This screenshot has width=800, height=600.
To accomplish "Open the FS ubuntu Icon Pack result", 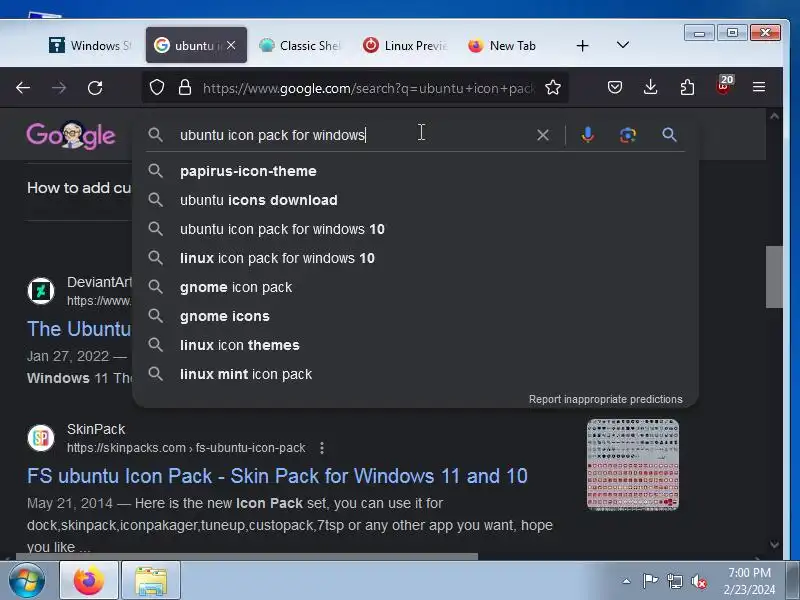I will click(x=277, y=476).
